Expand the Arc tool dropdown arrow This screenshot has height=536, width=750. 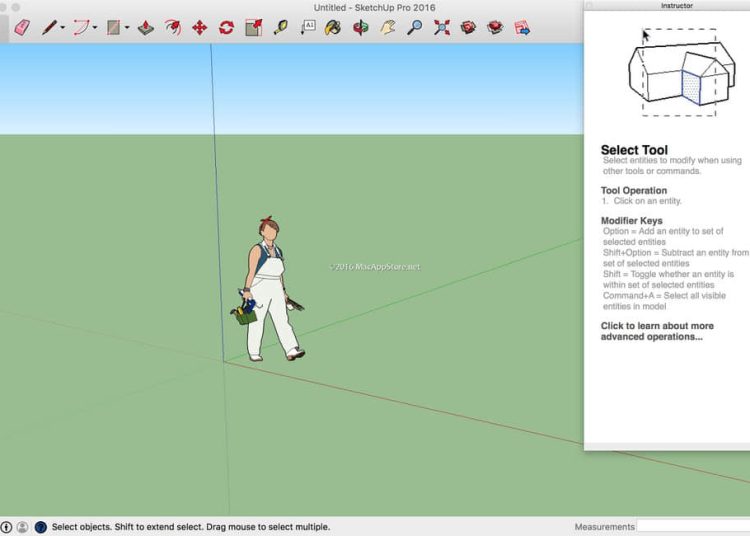tap(95, 28)
